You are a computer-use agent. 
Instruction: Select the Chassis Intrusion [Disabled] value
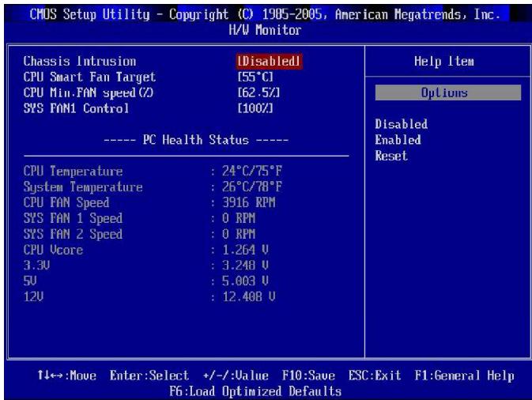(269, 62)
